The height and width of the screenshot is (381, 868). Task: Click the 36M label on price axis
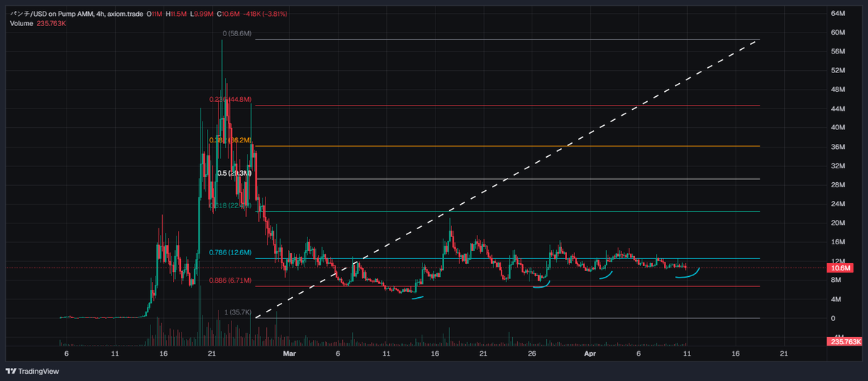click(838, 147)
